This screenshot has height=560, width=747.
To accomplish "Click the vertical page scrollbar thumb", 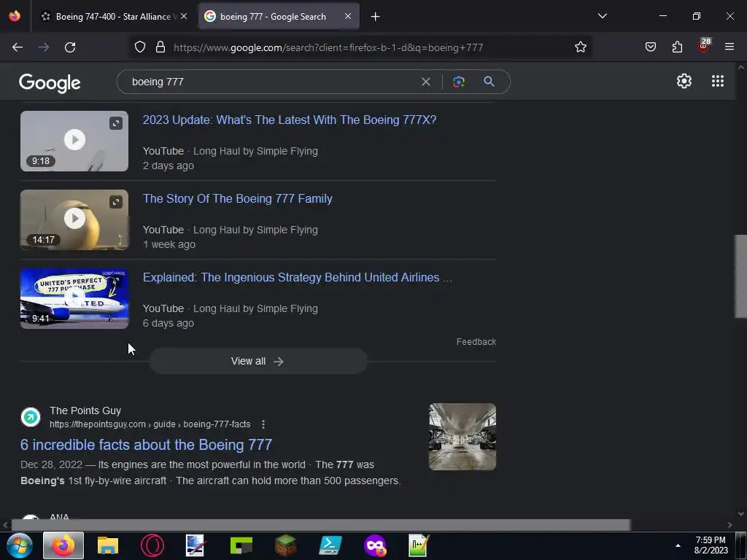I will 741,276.
